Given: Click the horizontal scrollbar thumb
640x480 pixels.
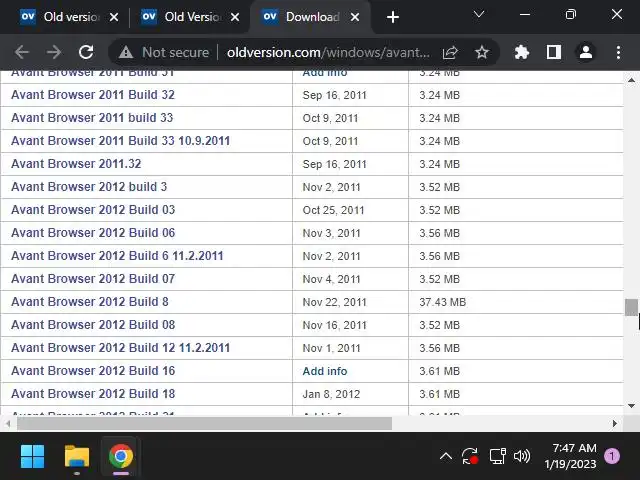Looking at the screenshot, I should [204, 424].
